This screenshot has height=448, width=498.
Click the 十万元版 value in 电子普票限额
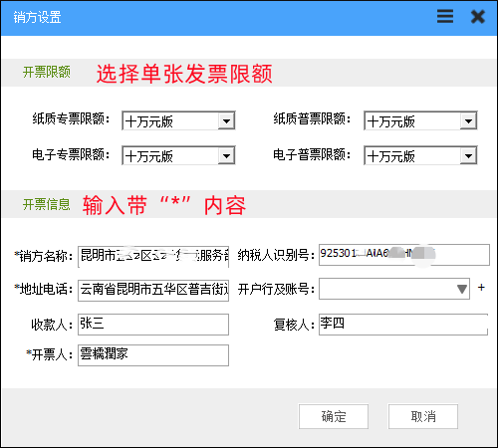(391, 156)
